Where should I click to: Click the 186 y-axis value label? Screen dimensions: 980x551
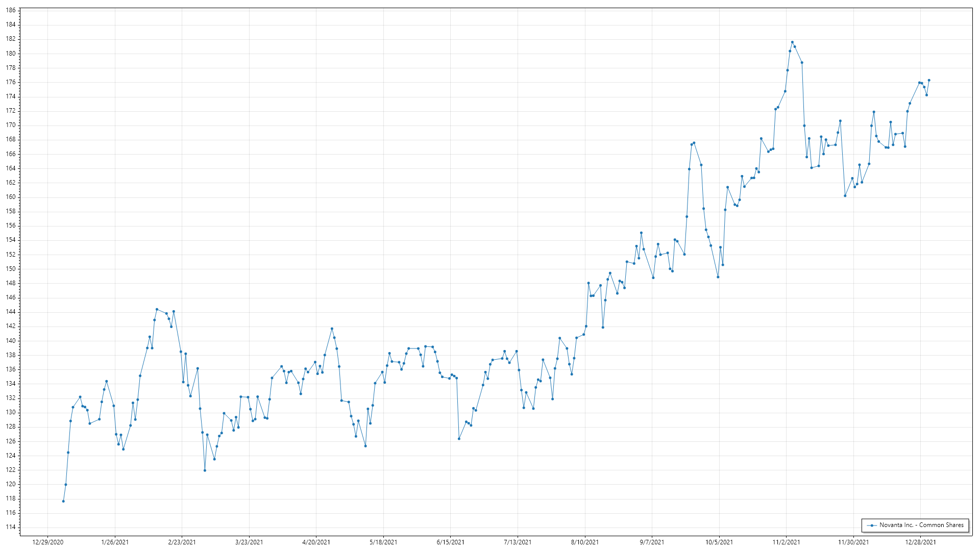[x=11, y=10]
